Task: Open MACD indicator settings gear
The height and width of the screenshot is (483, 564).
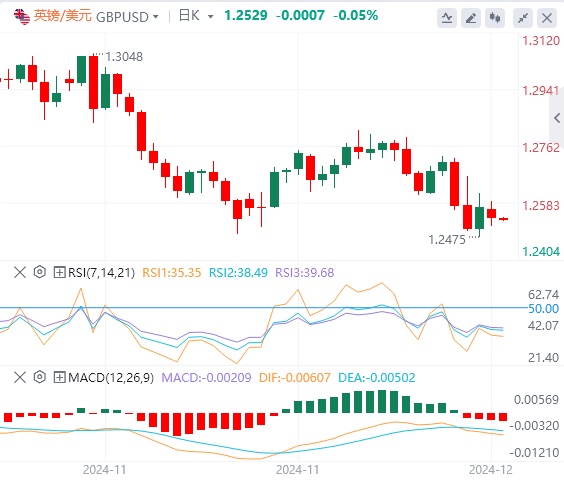Action: point(40,377)
